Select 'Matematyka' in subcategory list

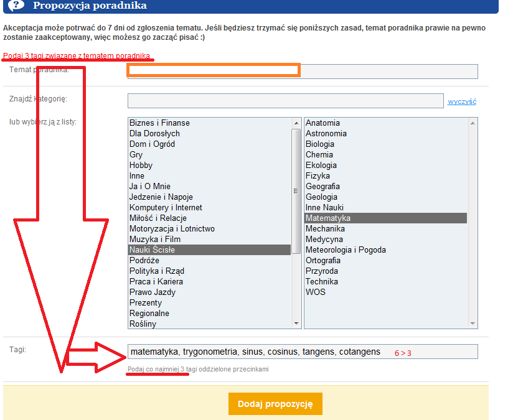[328, 218]
